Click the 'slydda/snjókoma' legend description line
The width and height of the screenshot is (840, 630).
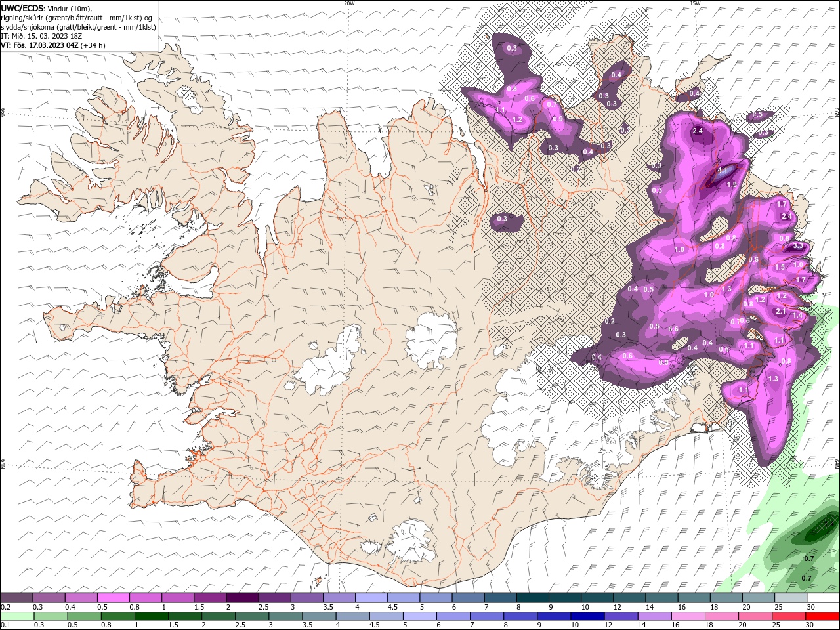pyautogui.click(x=78, y=27)
